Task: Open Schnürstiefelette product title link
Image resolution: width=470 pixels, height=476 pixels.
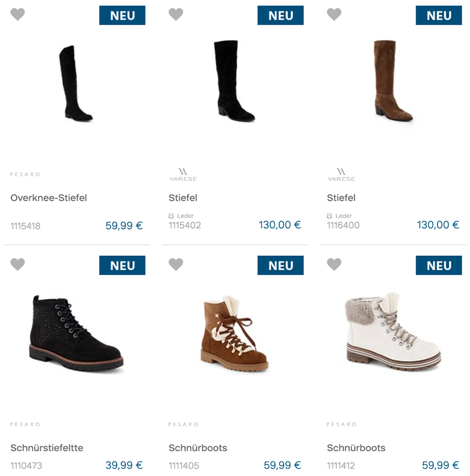Action: tap(46, 448)
